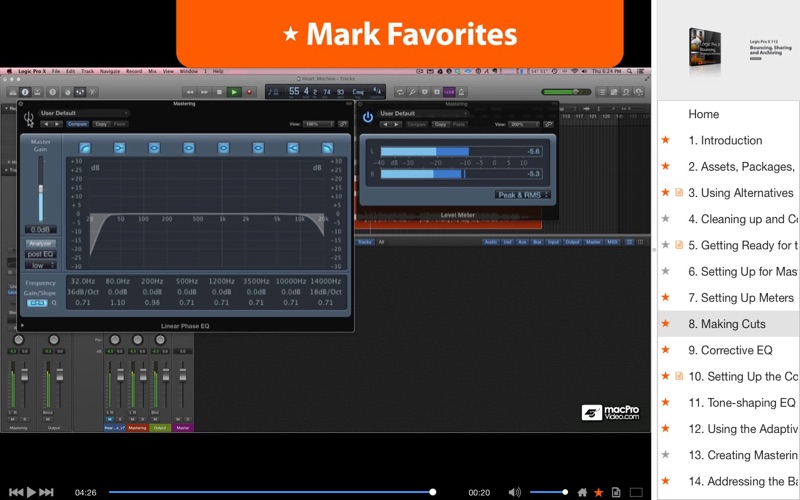
Task: Mute the blue Hear channel strip M button
Action: pyautogui.click(x=110, y=419)
